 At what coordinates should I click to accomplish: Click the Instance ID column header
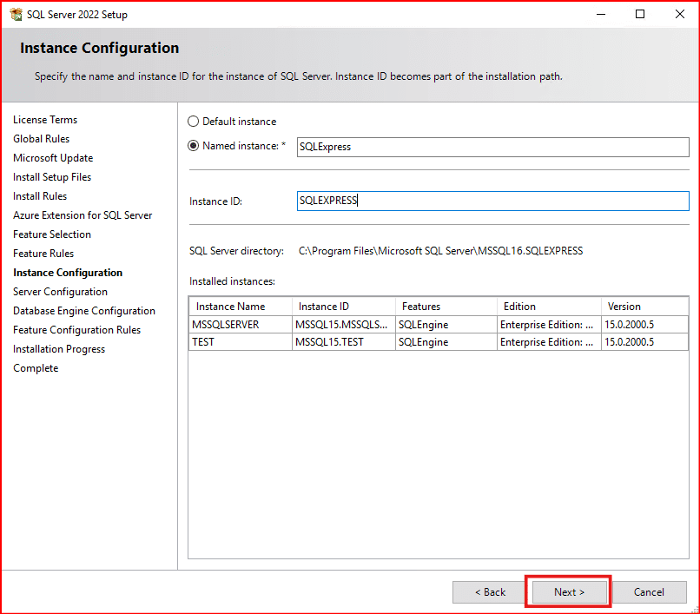pos(324,307)
